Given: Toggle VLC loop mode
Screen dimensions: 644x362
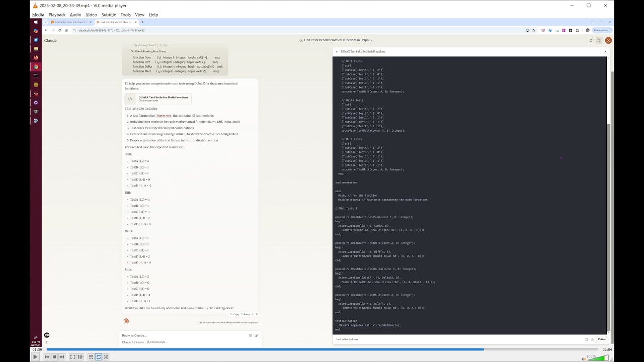Looking at the screenshot, I should point(99,357).
